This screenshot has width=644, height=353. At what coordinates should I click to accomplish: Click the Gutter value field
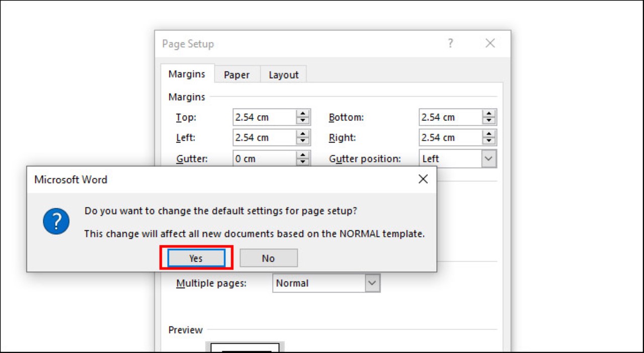click(x=264, y=159)
